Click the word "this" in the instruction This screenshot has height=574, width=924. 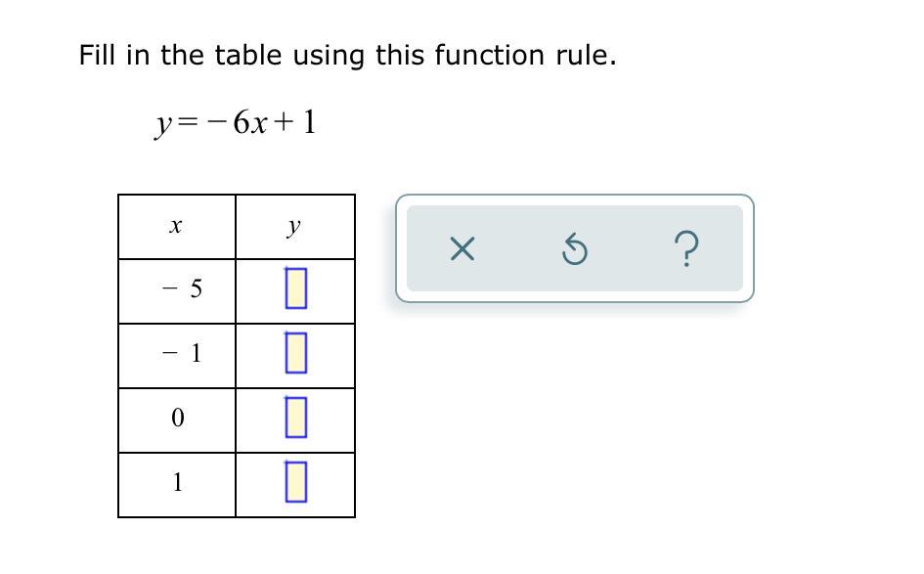(x=400, y=55)
